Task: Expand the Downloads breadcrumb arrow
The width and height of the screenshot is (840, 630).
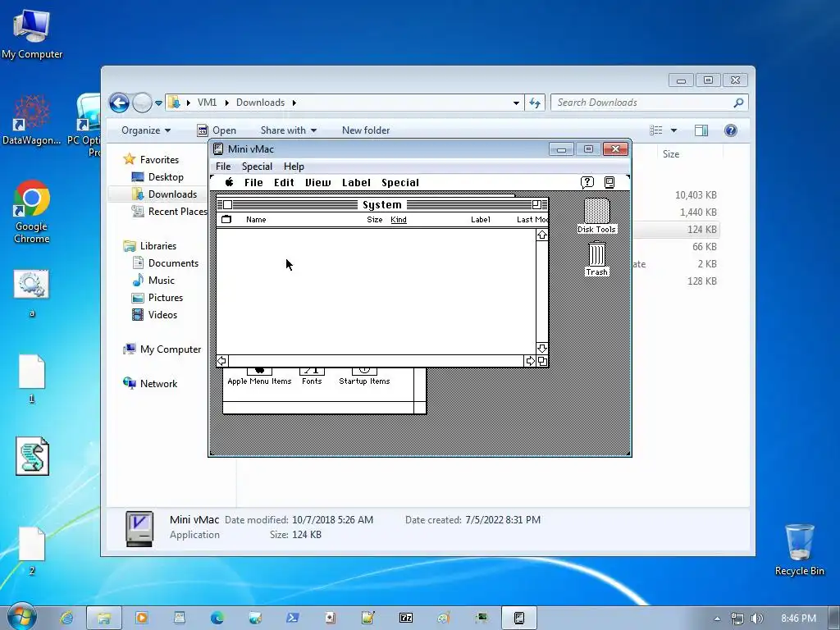Action: (294, 103)
